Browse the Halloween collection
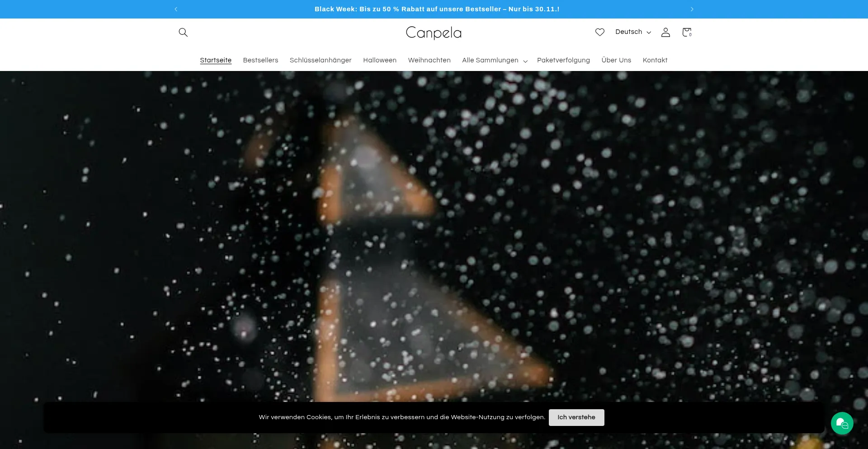This screenshot has height=449, width=868. [380, 61]
